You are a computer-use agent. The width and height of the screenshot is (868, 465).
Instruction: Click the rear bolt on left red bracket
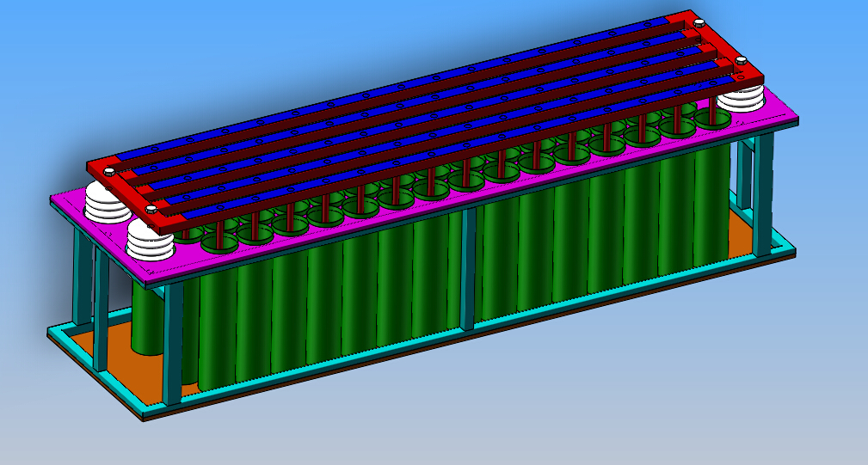(109, 173)
